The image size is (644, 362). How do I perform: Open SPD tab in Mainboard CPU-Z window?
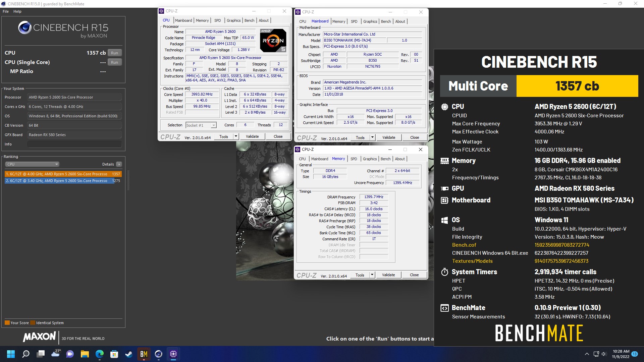coord(354,21)
